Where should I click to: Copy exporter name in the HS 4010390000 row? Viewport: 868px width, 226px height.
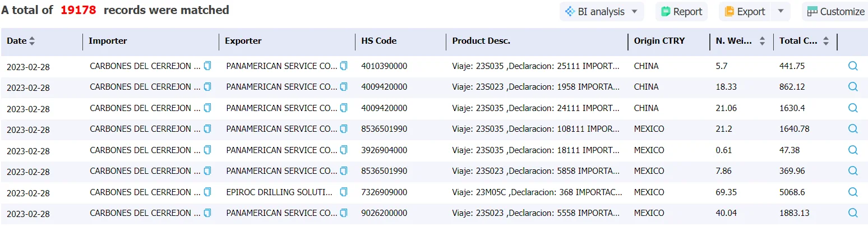pyautogui.click(x=344, y=66)
